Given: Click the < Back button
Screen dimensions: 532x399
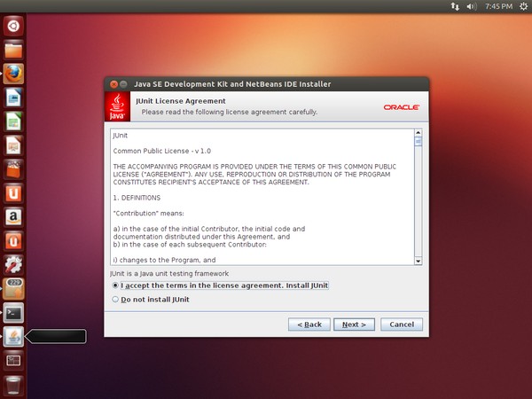Looking at the screenshot, I should point(309,325).
